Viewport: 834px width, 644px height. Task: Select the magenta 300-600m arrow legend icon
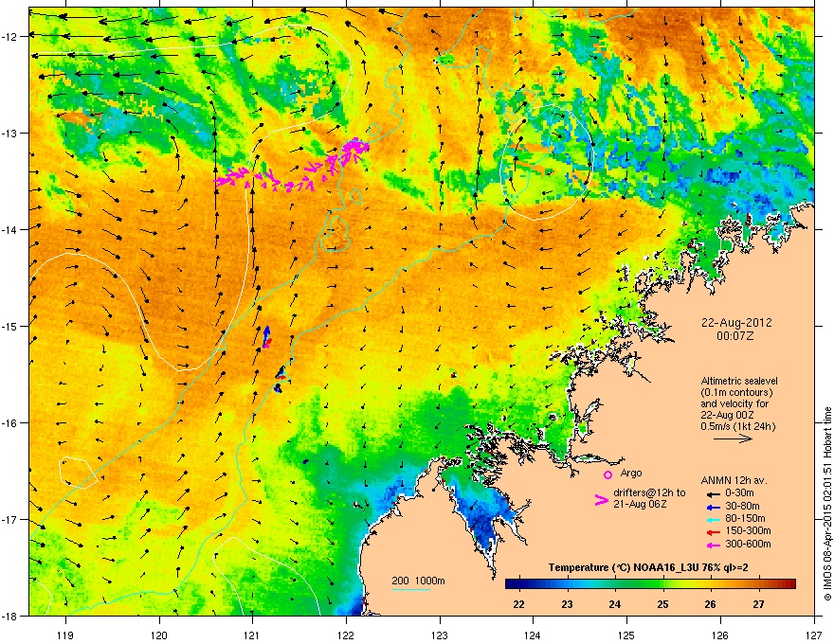pos(714,545)
